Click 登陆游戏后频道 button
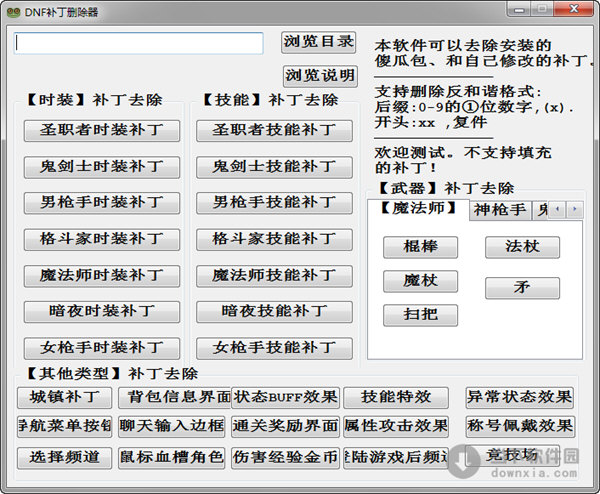Image resolution: width=600 pixels, height=494 pixels. 396,458
